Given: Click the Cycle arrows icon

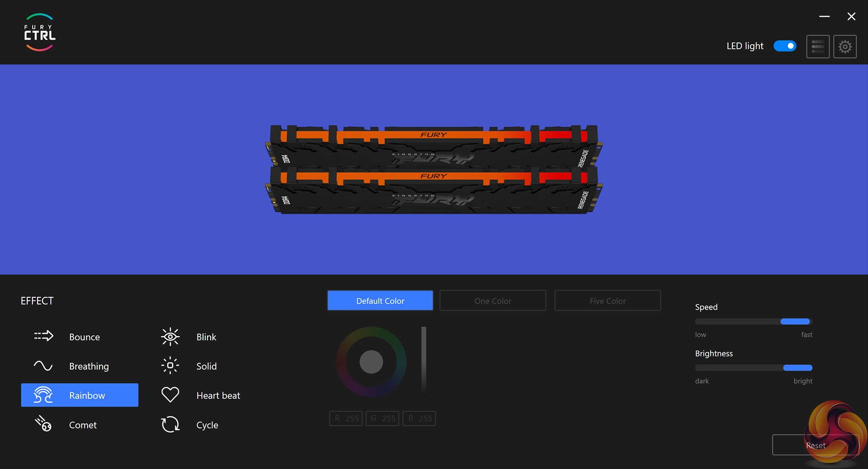Looking at the screenshot, I should tap(170, 425).
